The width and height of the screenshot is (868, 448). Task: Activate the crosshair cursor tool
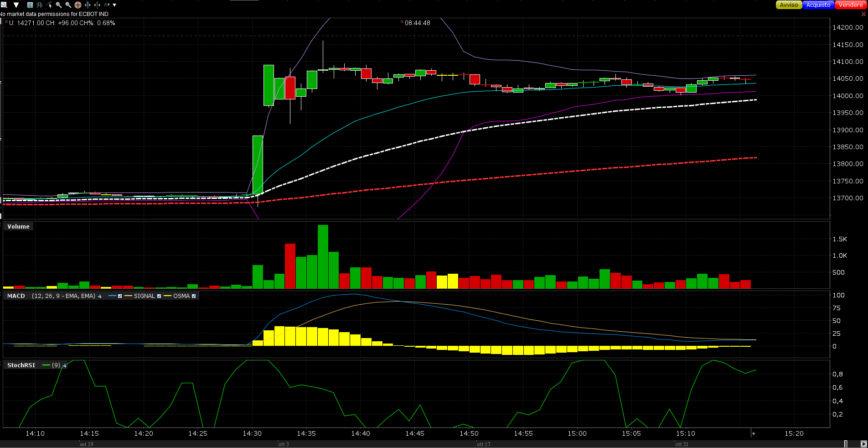(x=78, y=5)
